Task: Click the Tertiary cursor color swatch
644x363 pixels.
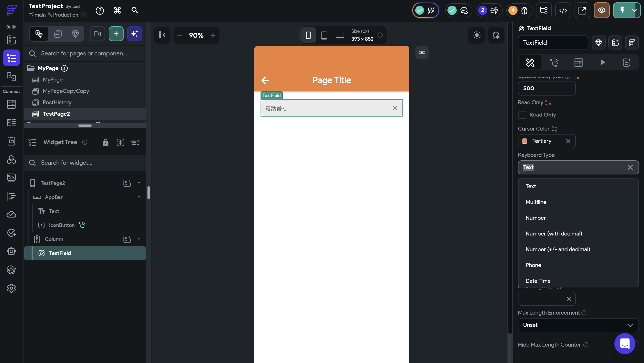Action: pyautogui.click(x=525, y=141)
